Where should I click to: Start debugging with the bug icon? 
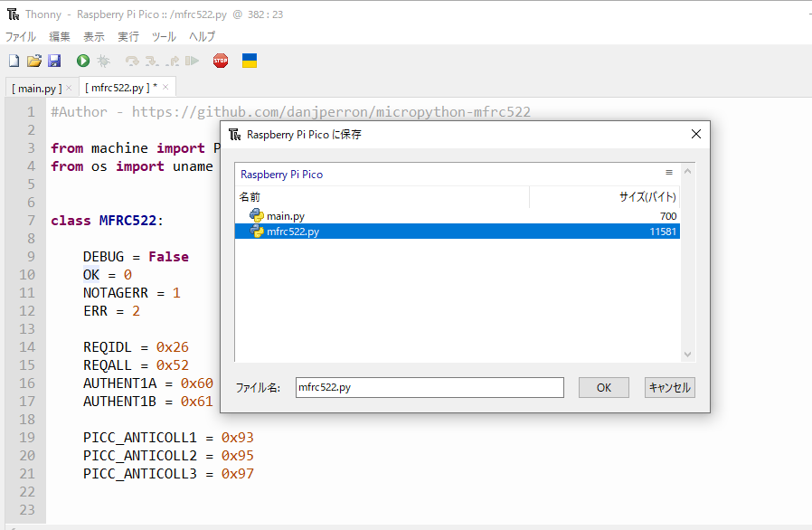(x=104, y=62)
